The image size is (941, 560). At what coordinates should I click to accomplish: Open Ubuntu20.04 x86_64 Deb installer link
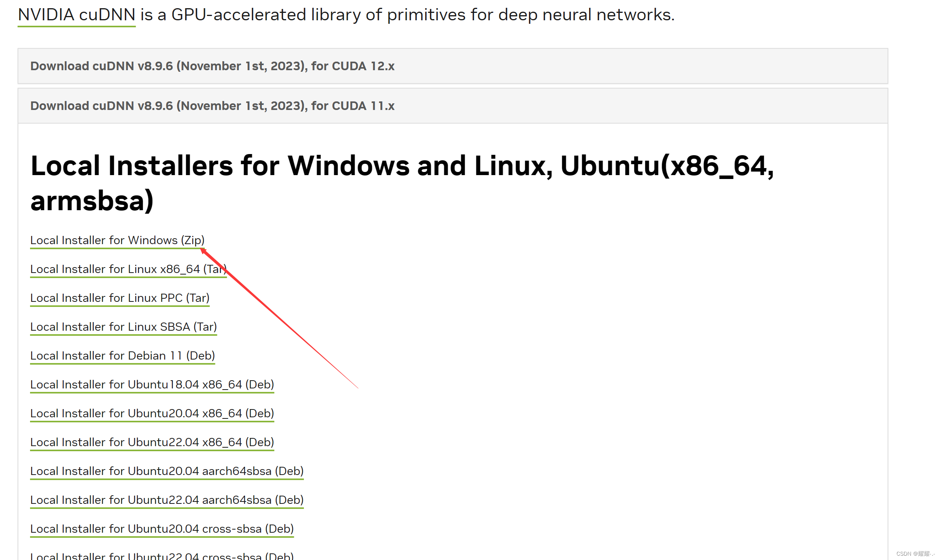click(x=152, y=413)
